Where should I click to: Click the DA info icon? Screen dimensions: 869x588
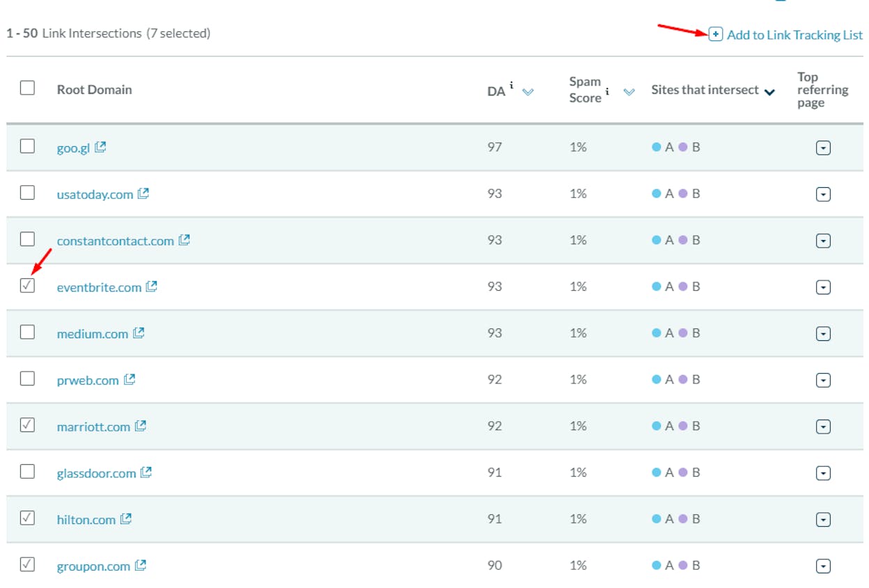(x=512, y=86)
